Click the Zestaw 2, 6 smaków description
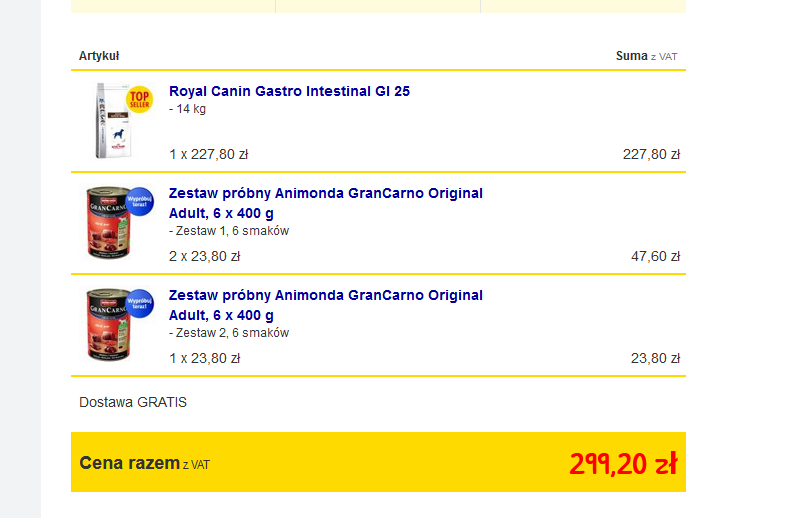Screen dimensions: 795x518 (229, 333)
